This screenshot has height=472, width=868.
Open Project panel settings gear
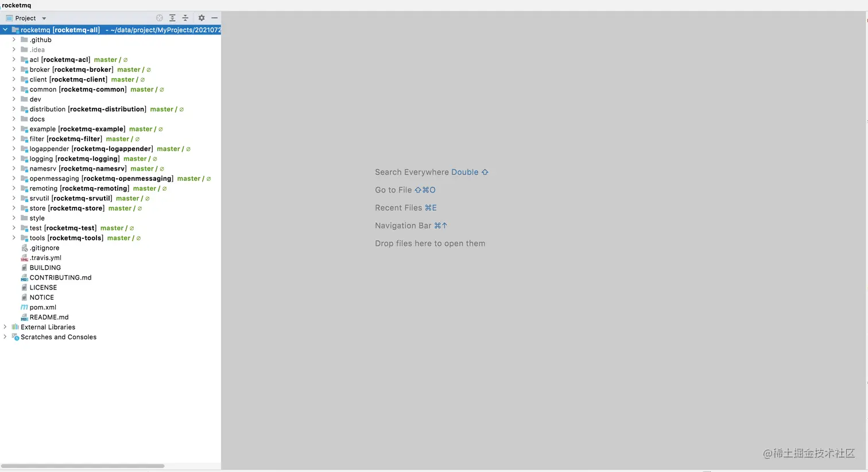tap(201, 18)
